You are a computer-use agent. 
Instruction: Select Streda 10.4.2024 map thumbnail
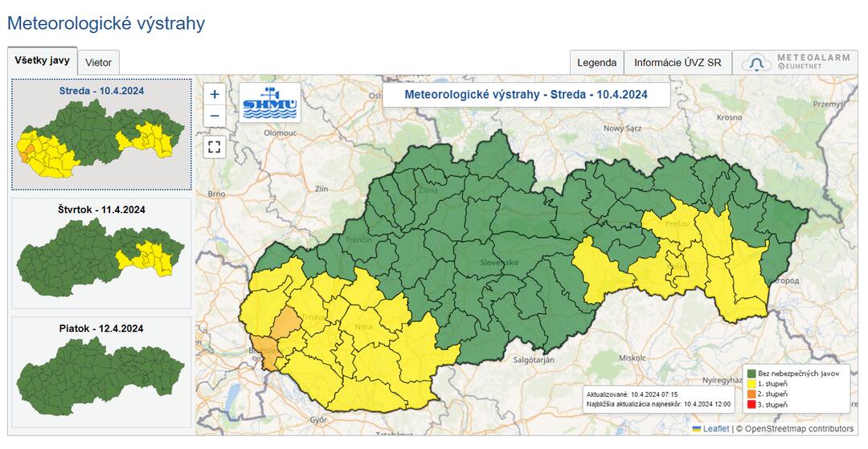(101, 134)
